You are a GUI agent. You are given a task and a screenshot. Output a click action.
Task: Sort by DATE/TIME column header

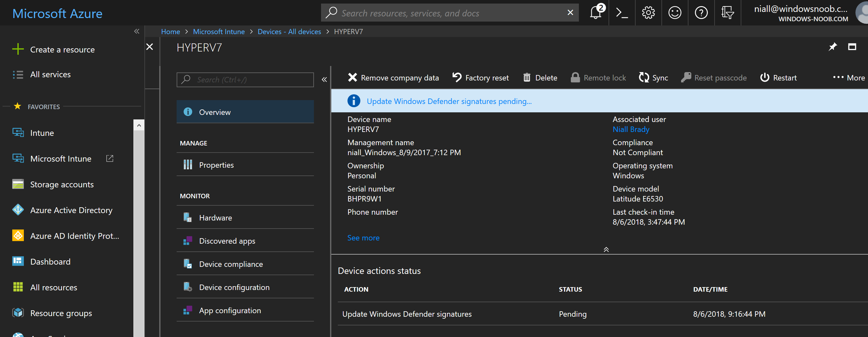pos(710,289)
